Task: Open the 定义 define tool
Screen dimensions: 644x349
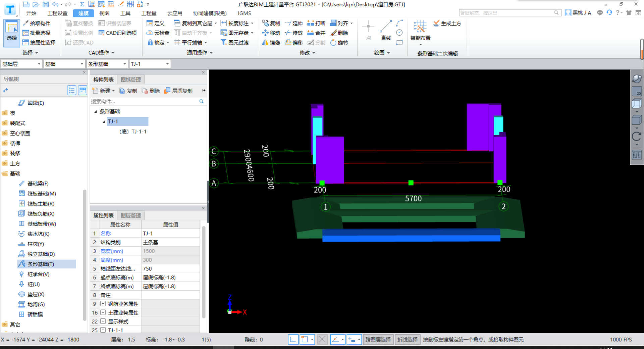Action: pos(155,23)
